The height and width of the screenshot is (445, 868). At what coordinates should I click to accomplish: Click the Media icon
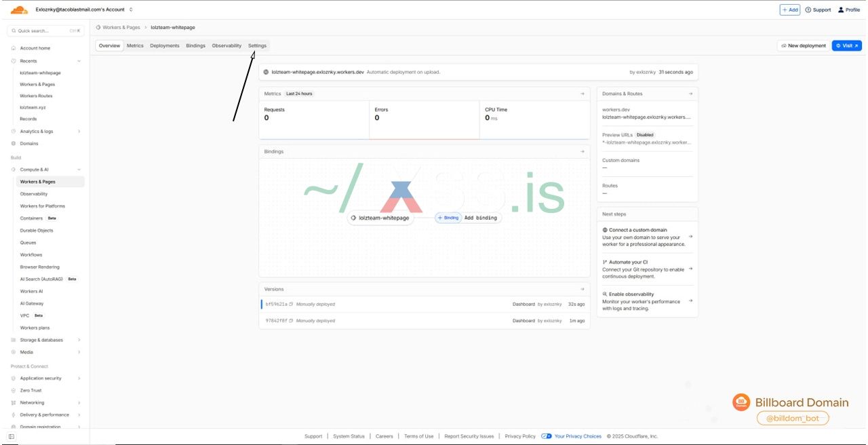coord(14,352)
